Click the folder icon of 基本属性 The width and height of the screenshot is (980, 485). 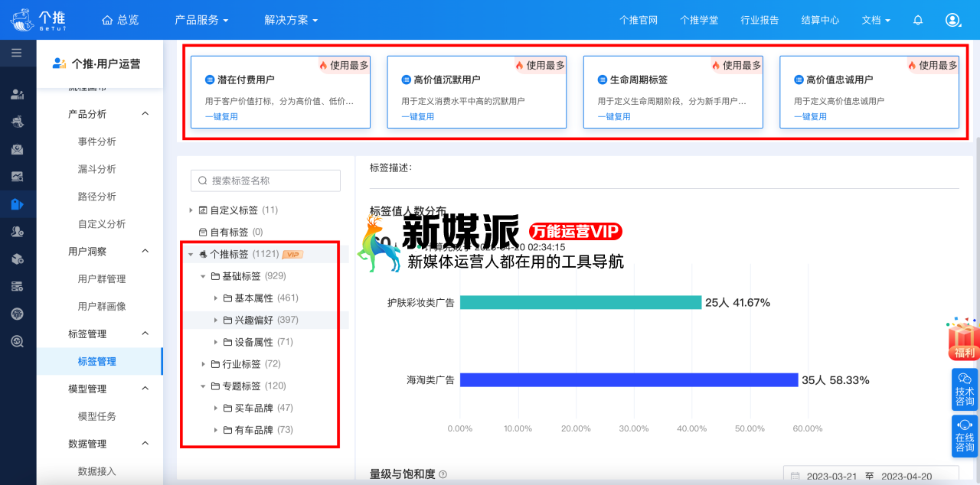click(x=227, y=298)
